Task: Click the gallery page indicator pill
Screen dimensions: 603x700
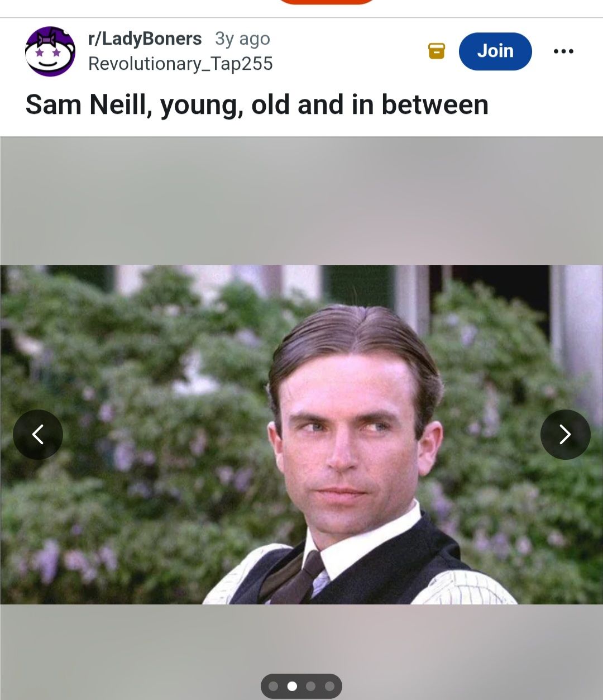Action: point(301,686)
